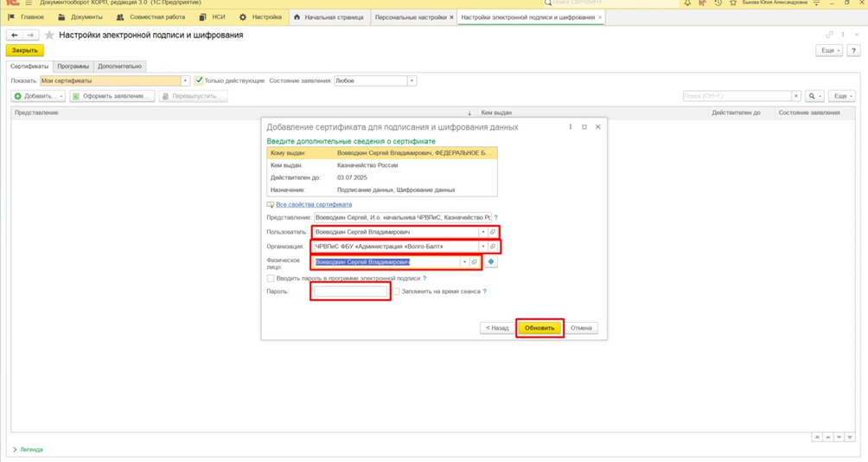Image resolution: width=868 pixels, height=462 pixels.
Task: Get link to this form via chain icon
Action: (x=829, y=35)
